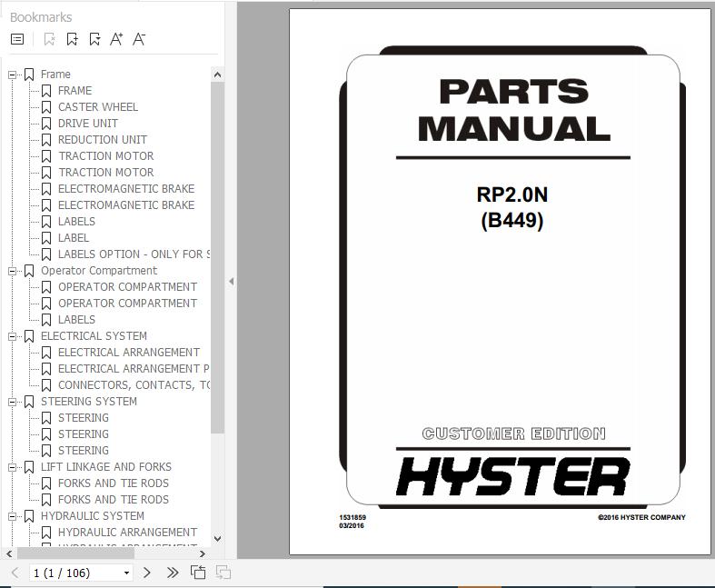715x588 pixels.
Task: Open the first OPERATOR COMPARTMENT child bookmark
Action: (127, 287)
